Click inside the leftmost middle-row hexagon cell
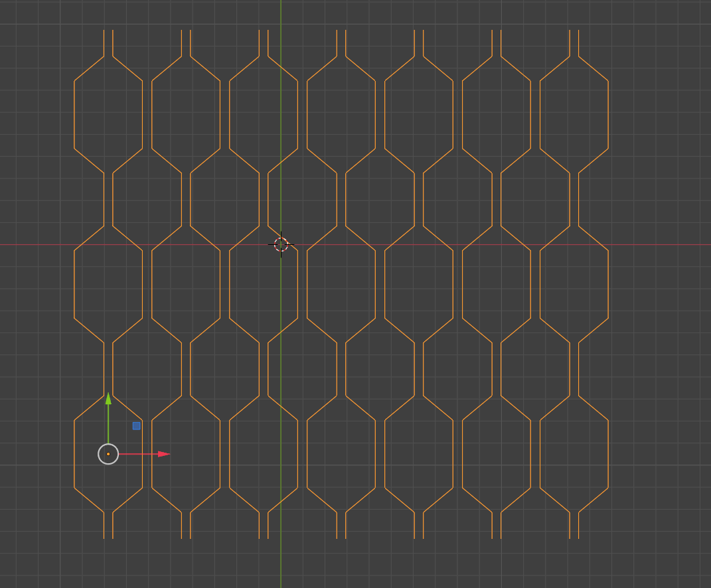 click(x=108, y=284)
